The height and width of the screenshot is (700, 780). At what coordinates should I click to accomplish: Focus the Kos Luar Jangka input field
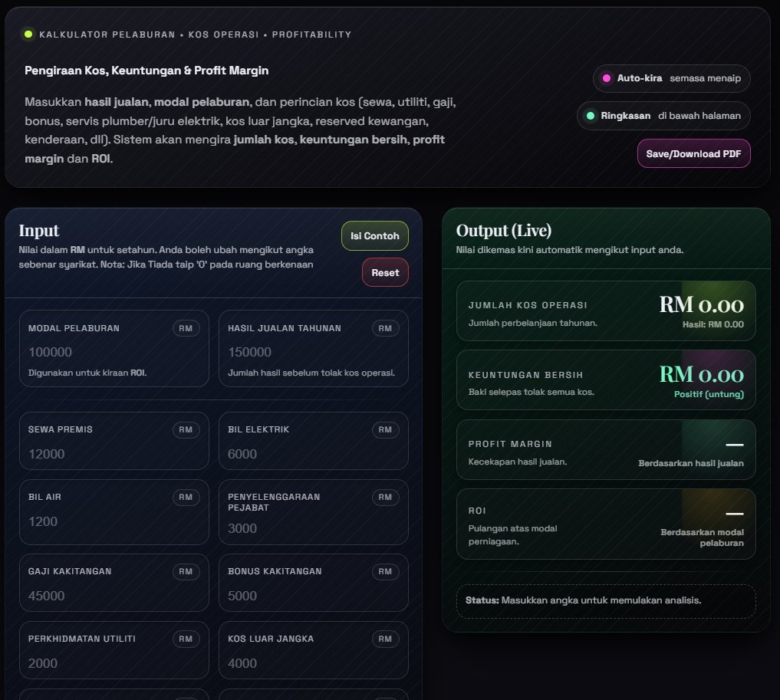314,663
